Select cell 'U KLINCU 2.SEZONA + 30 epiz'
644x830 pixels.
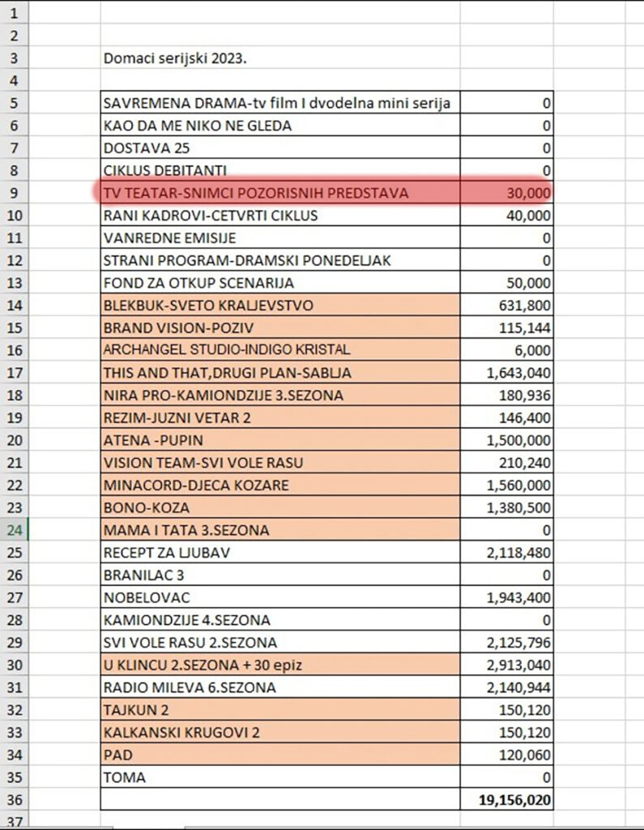click(x=280, y=665)
